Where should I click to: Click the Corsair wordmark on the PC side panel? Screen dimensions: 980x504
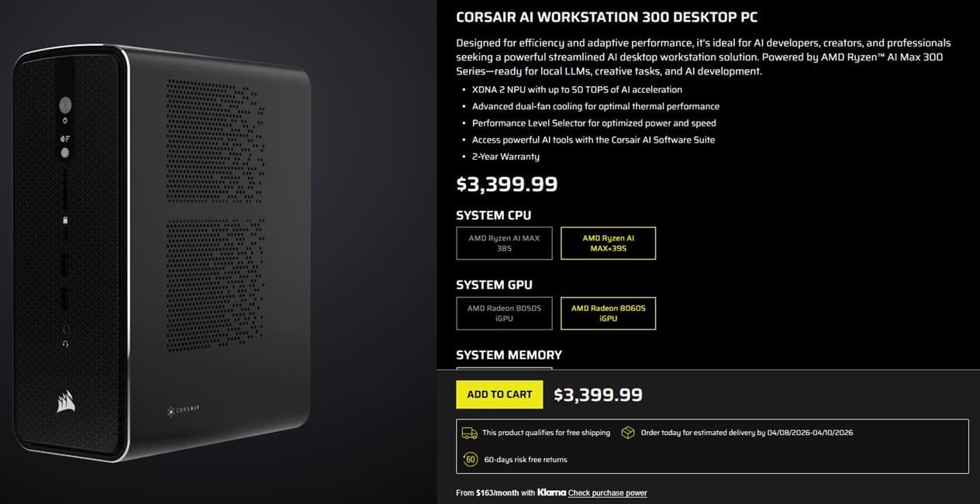point(184,409)
